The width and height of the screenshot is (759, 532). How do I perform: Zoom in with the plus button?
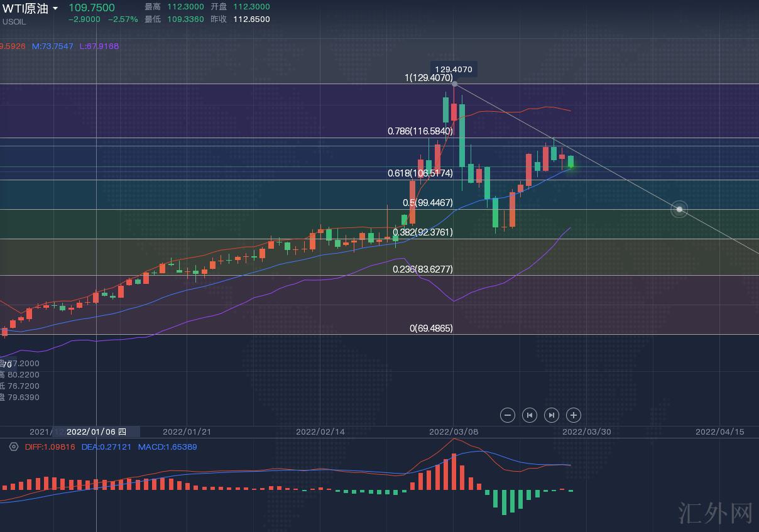pyautogui.click(x=573, y=415)
